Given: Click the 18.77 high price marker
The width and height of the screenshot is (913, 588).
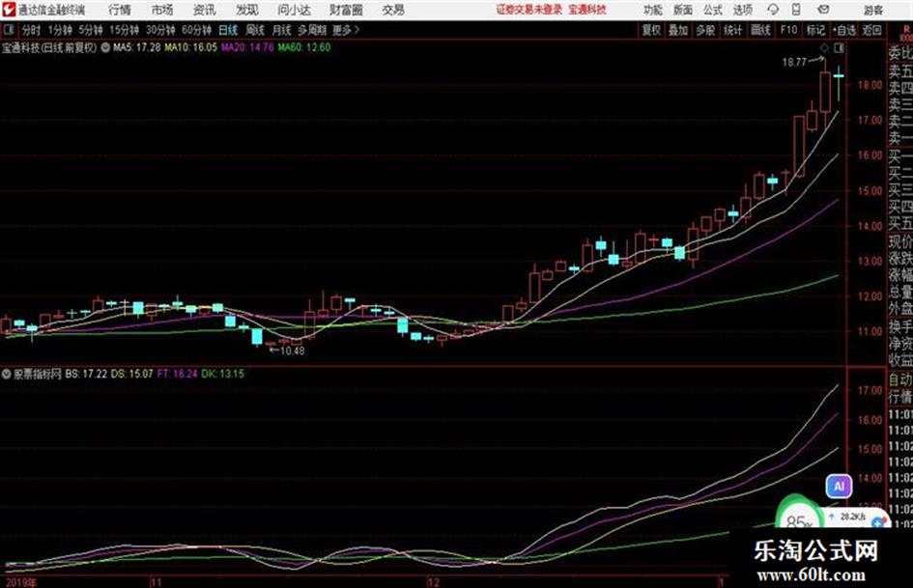Looking at the screenshot, I should click(x=794, y=62).
